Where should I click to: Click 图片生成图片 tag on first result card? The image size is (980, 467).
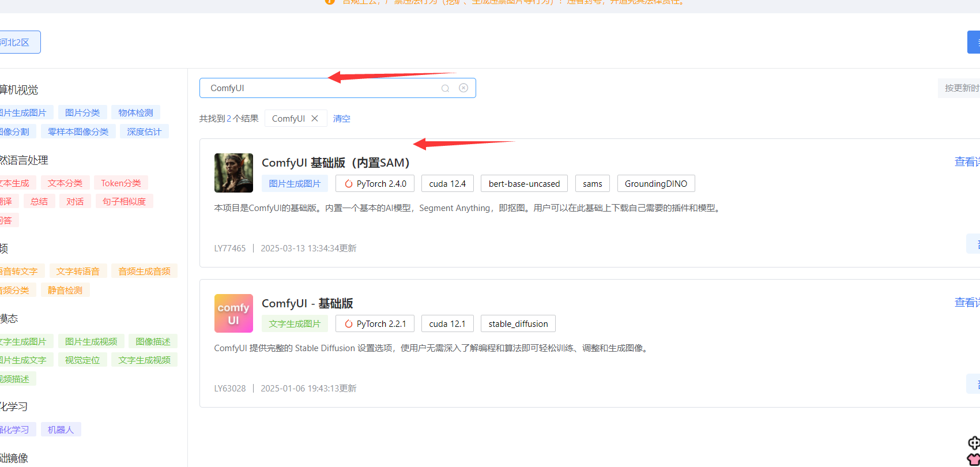(295, 183)
